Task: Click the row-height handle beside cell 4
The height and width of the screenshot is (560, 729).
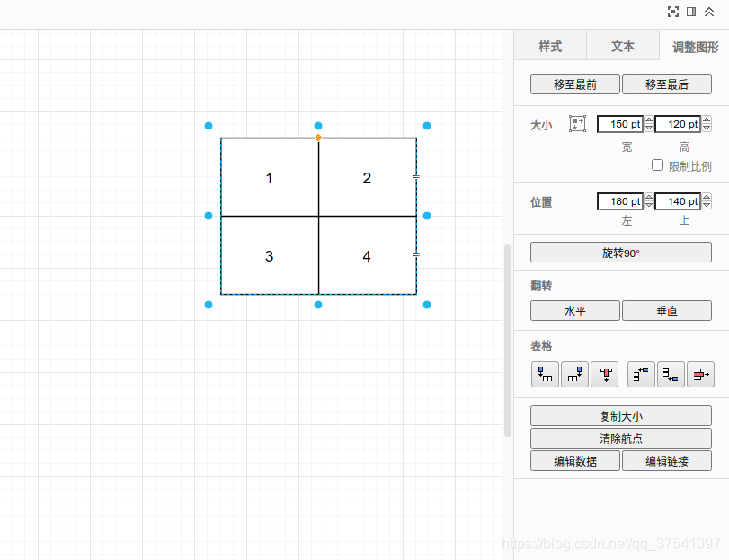Action: click(416, 254)
